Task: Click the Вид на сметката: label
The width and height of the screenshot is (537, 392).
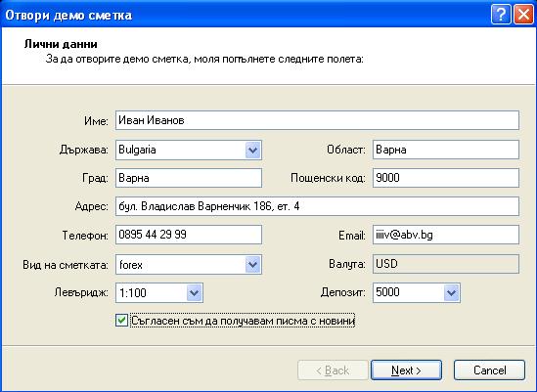Action: pos(66,265)
